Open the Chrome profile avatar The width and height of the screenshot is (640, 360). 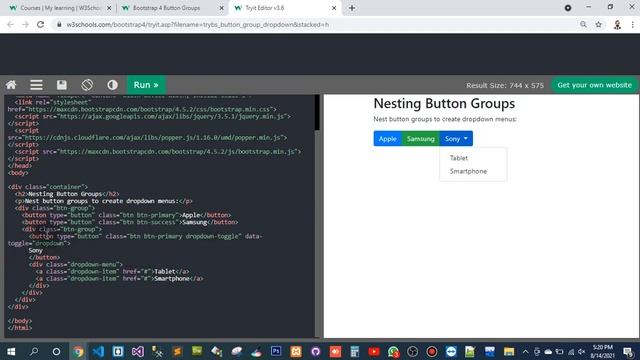617,25
